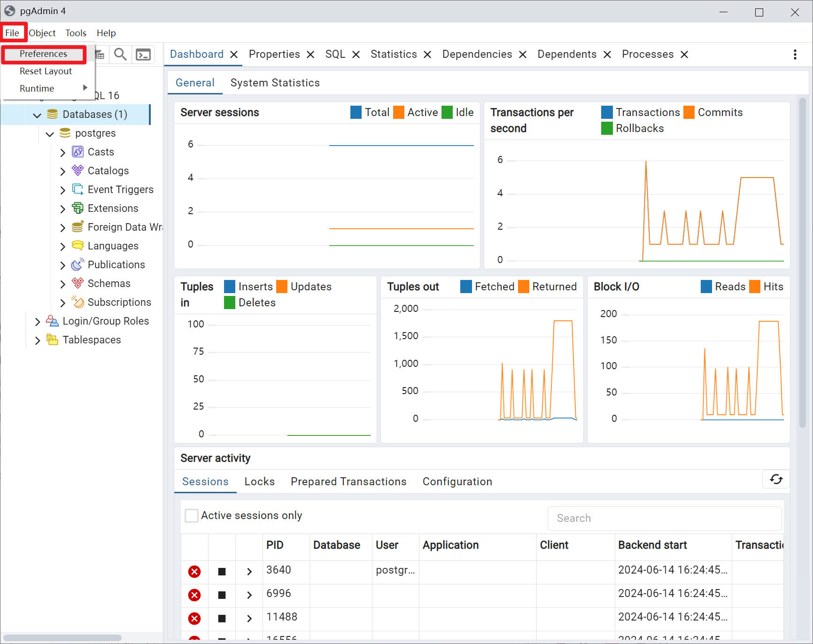Cancel active query for PID 6996
The image size is (813, 644).
point(222,595)
